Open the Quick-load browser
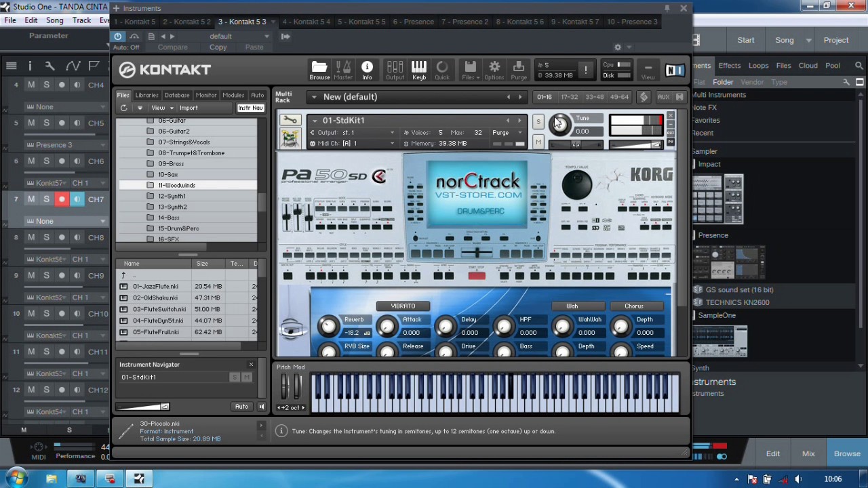The width and height of the screenshot is (868, 488). [442, 70]
